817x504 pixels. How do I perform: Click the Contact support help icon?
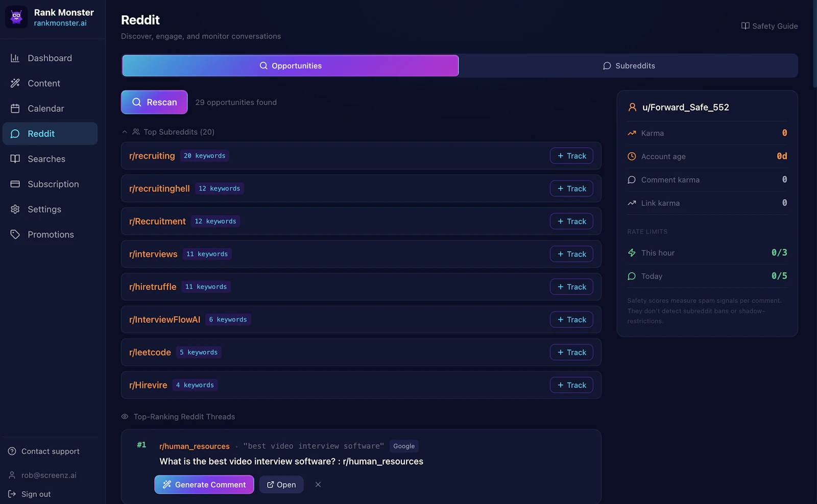(12, 451)
